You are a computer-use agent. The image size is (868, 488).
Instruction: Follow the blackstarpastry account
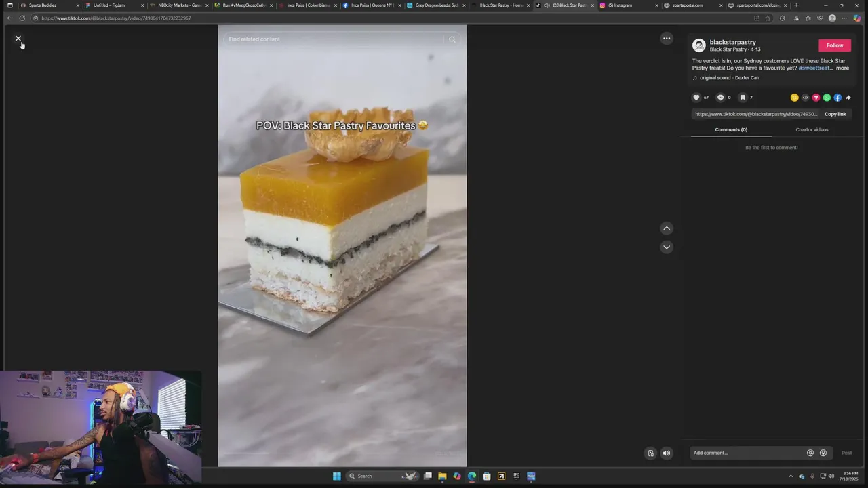[x=835, y=45]
